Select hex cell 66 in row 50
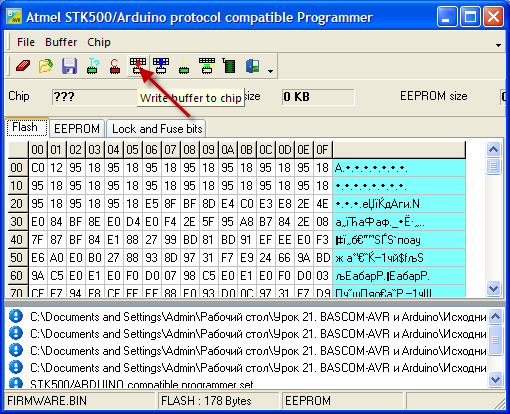 coord(285,258)
